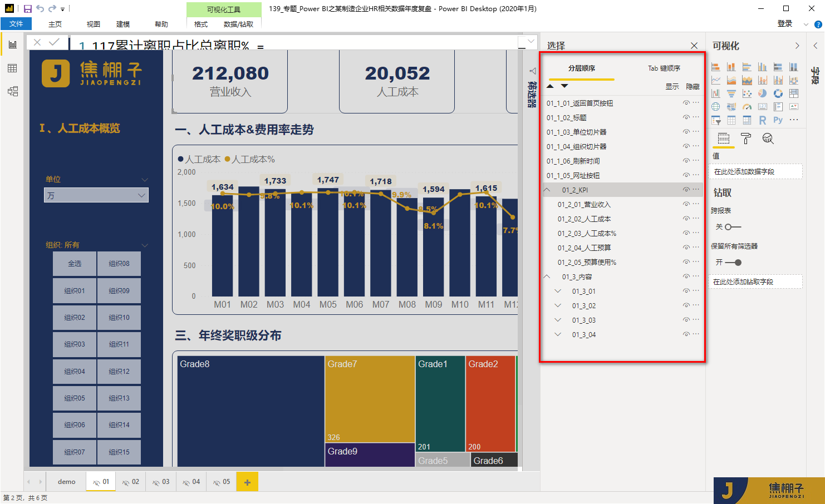
Task: Hide the 01_2_01_营业收入 layer
Action: pyautogui.click(x=686, y=204)
